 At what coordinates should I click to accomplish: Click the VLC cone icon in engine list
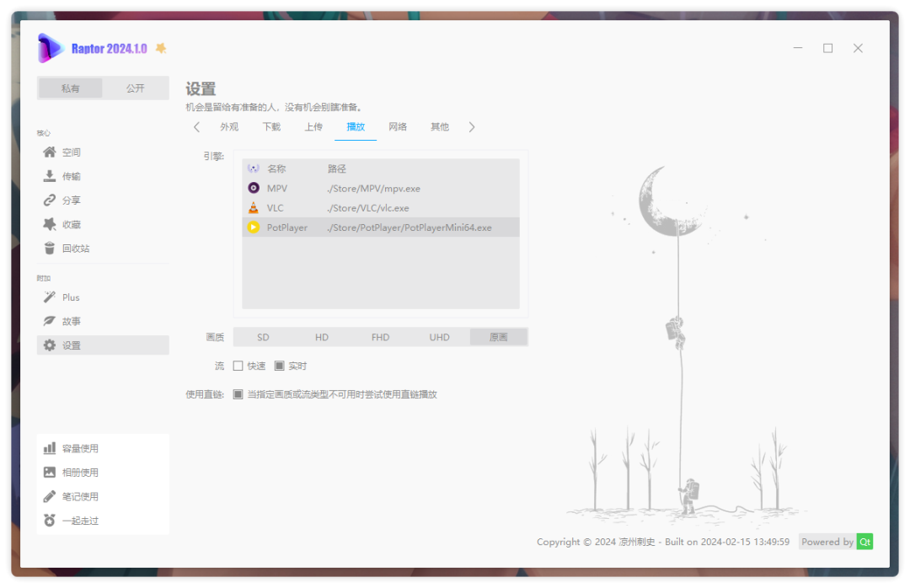pyautogui.click(x=254, y=208)
